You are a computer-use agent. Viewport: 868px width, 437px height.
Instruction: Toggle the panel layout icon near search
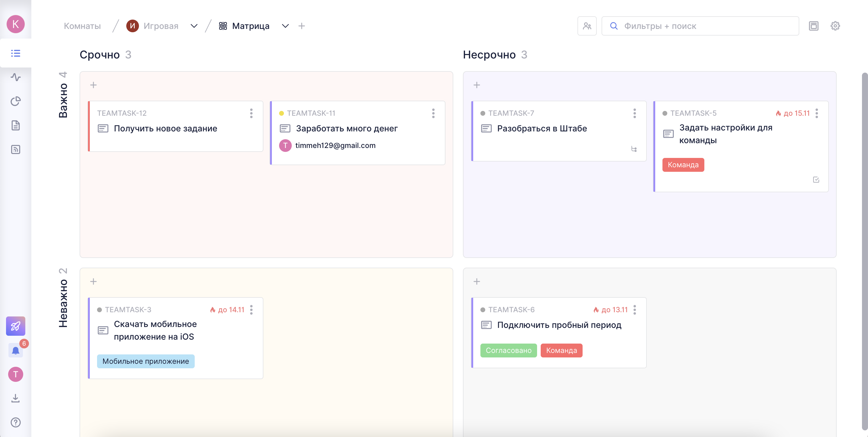(813, 26)
